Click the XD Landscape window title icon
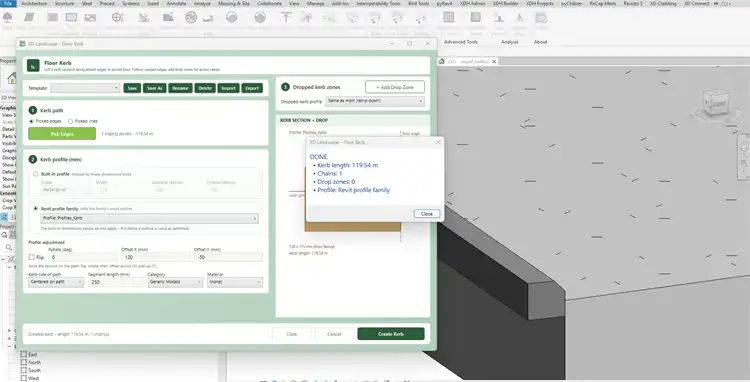The image size is (750, 382). [x=22, y=44]
